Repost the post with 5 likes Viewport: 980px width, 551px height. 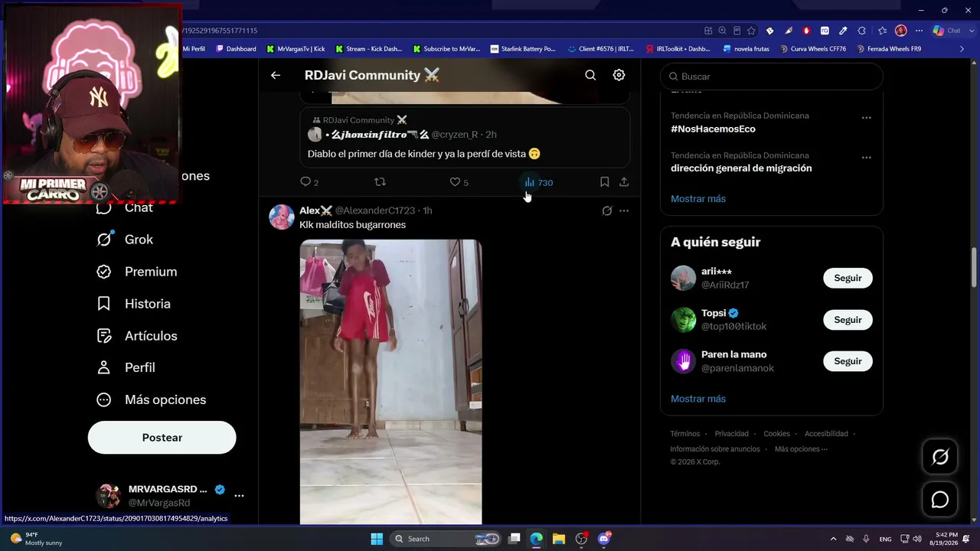pyautogui.click(x=380, y=182)
